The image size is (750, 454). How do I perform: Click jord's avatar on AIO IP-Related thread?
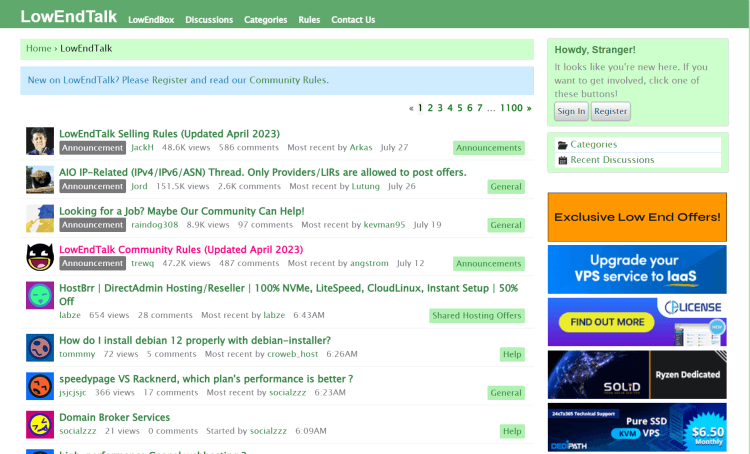40,179
